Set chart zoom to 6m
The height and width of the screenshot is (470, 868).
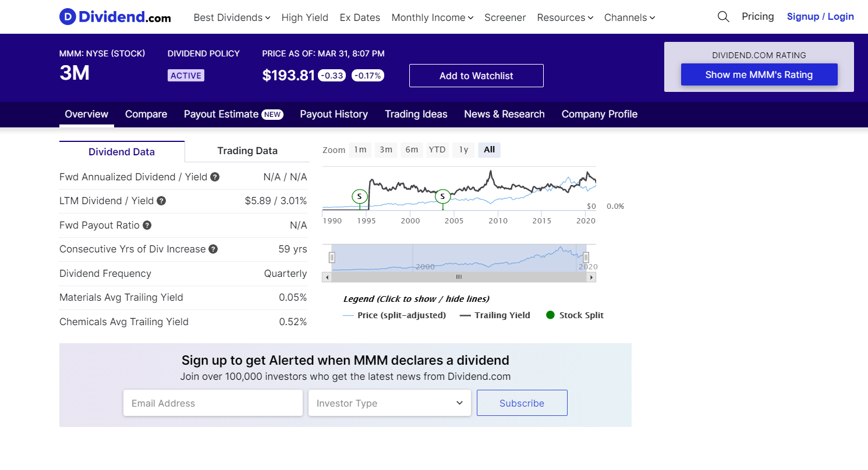point(412,149)
